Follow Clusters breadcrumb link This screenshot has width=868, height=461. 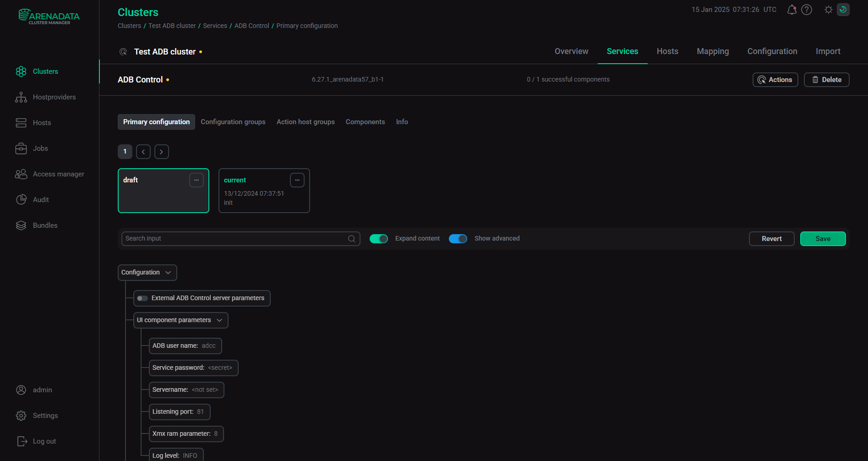pos(129,26)
